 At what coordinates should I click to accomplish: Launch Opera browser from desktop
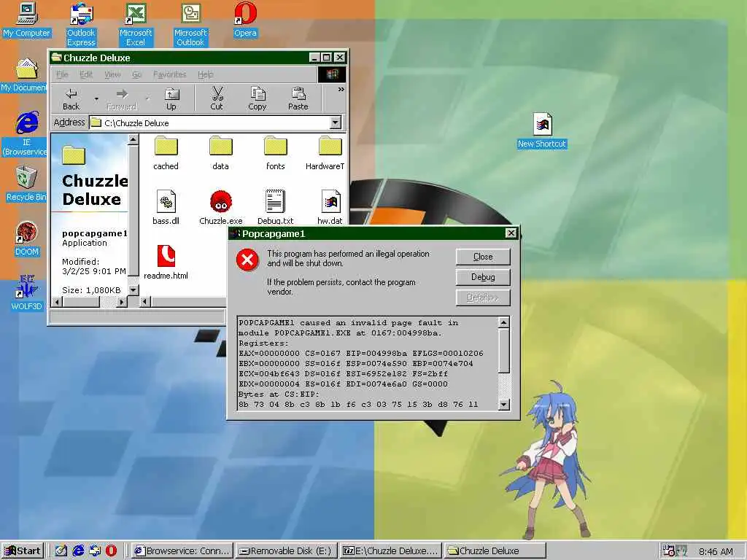pos(245,20)
